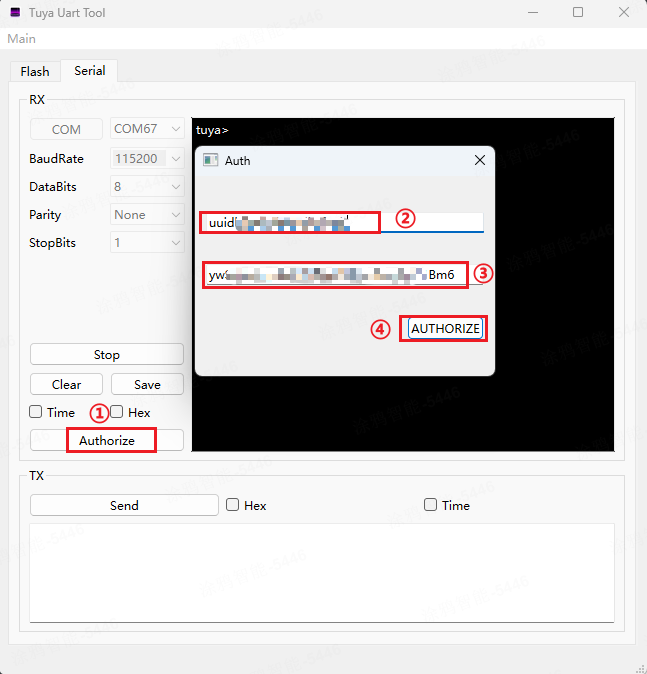Image resolution: width=647 pixels, height=674 pixels.
Task: Open the COM67 port dropdown
Action: pos(147,129)
